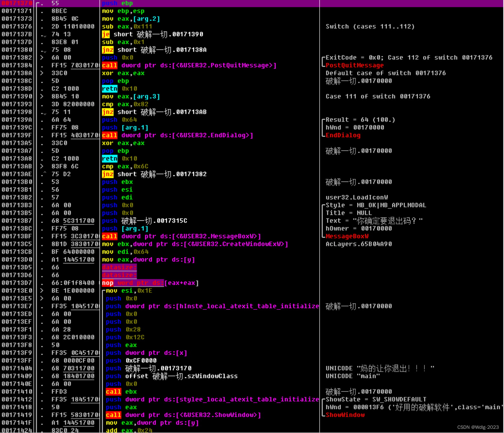Click comment Text = "你确定要退出码？"
This screenshot has width=504, height=433.
tap(374, 221)
